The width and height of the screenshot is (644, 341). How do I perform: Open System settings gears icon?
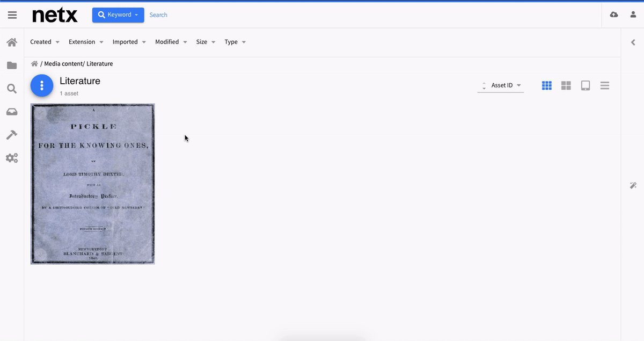pyautogui.click(x=12, y=158)
